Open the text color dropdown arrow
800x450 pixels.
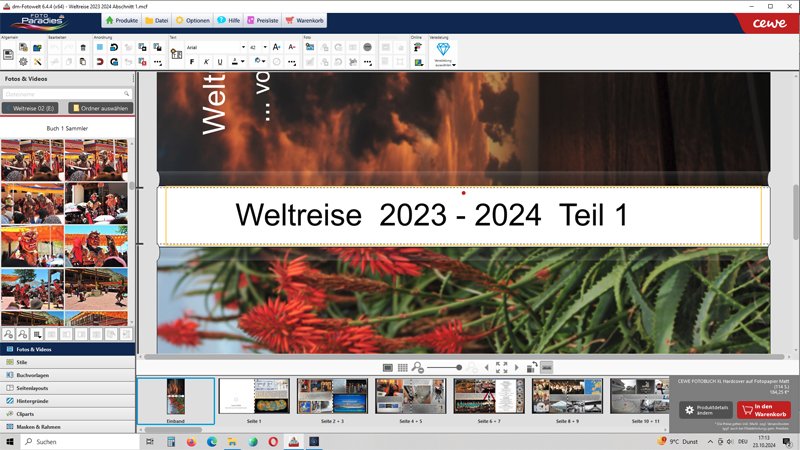(x=242, y=62)
